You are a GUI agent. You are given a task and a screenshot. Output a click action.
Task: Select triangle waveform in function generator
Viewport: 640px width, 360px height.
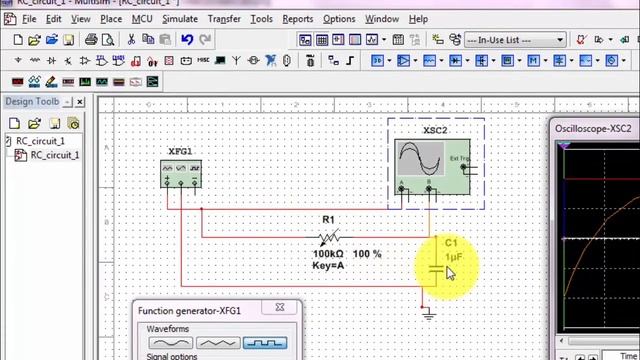(218, 343)
